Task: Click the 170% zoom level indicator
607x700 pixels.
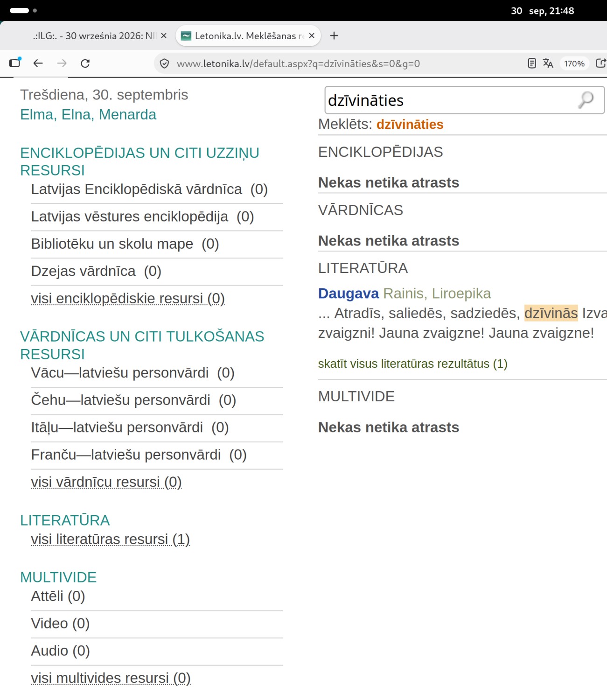Action: pyautogui.click(x=574, y=63)
